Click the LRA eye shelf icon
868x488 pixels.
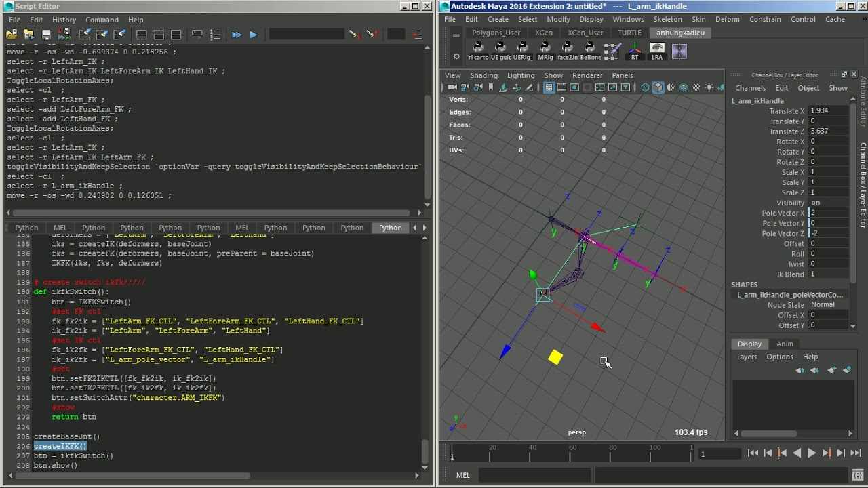click(657, 51)
